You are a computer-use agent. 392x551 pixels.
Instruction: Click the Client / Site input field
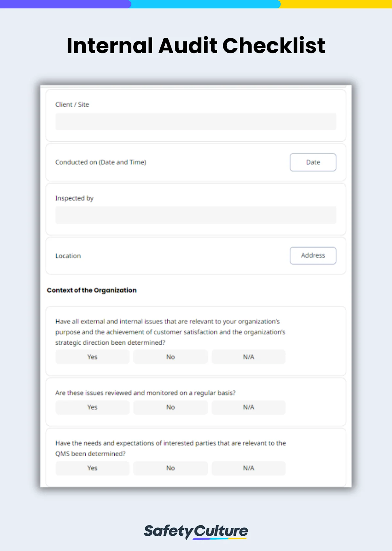[x=196, y=121]
